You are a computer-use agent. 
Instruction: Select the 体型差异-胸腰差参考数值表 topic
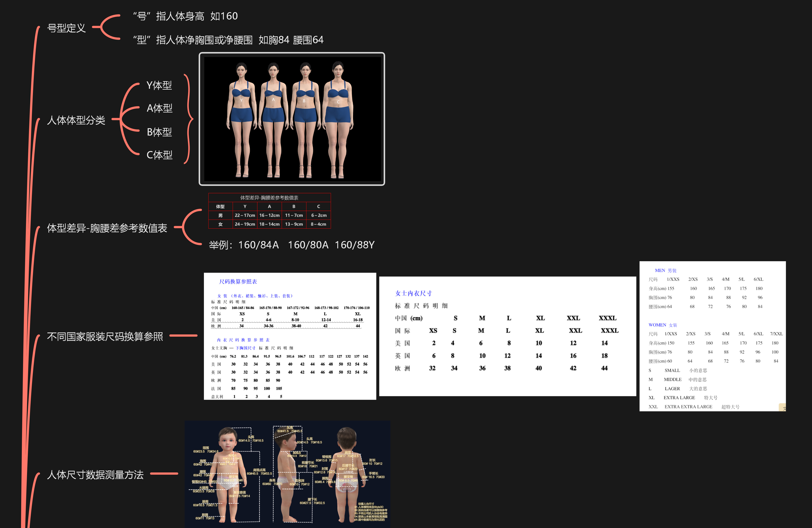click(107, 228)
